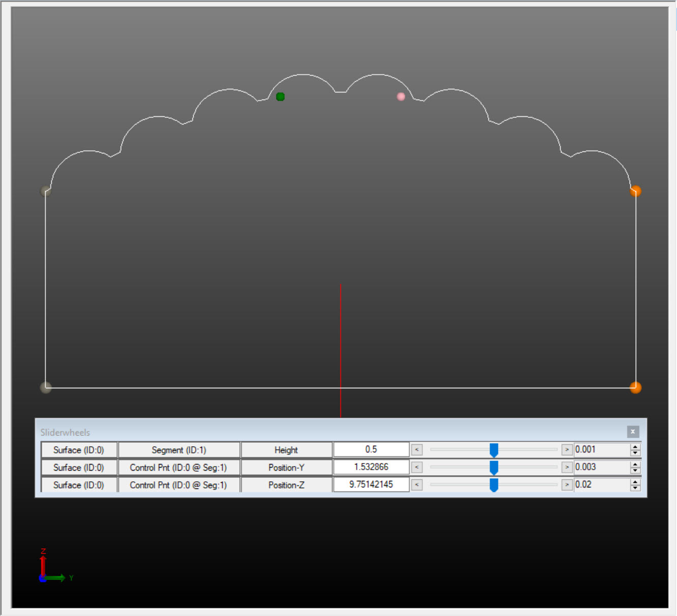Image resolution: width=677 pixels, height=616 pixels.
Task: Click the upper right orange corner point
Action: coord(635,191)
